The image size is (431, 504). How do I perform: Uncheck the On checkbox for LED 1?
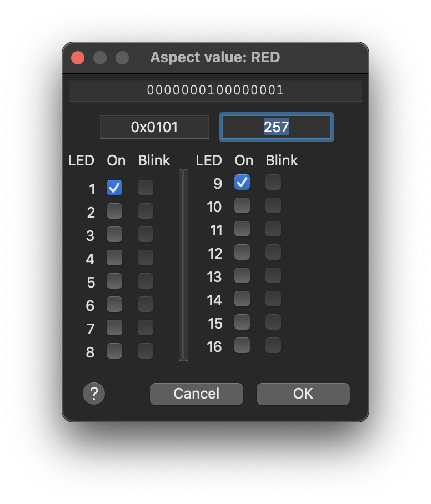tap(114, 188)
